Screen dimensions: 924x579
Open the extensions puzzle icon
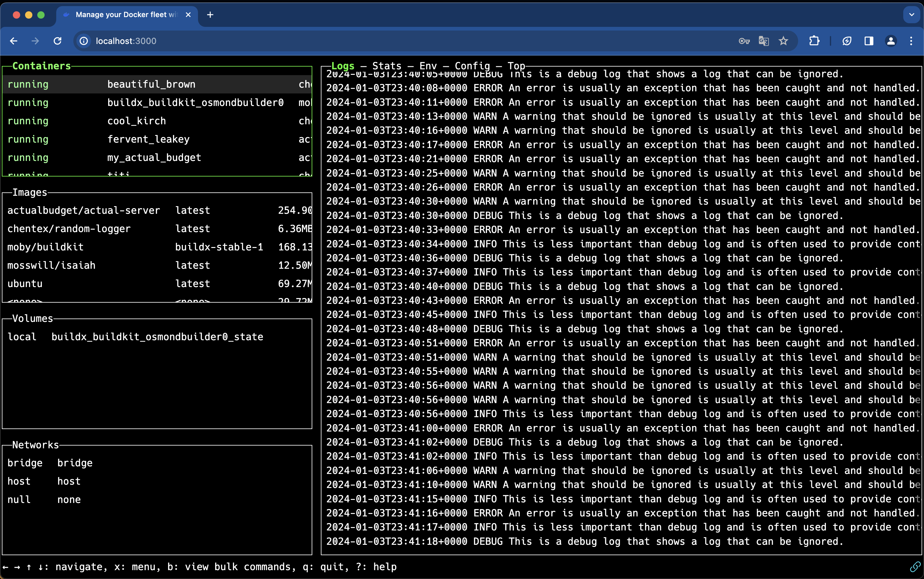click(814, 41)
